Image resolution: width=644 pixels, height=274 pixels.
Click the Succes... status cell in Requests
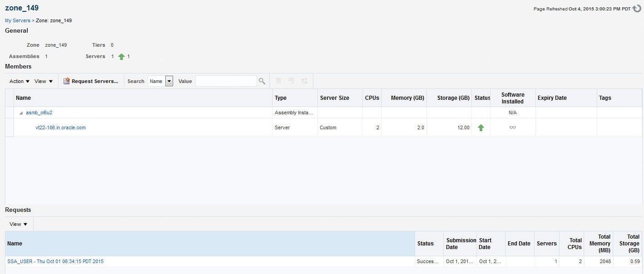[x=429, y=261]
